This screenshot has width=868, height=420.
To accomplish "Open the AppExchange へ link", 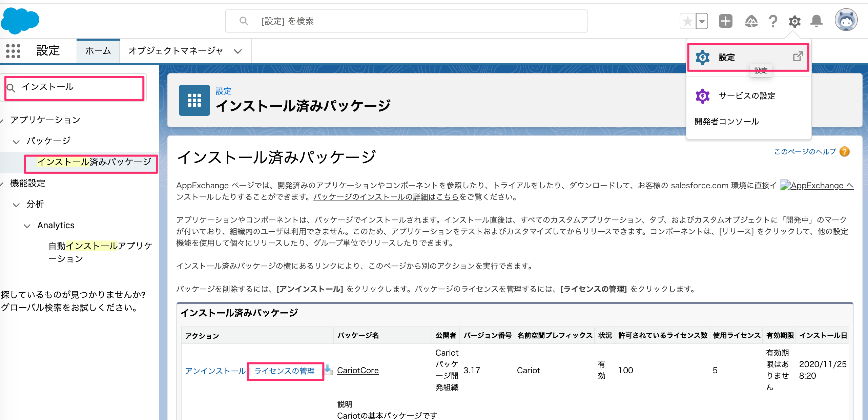I will pyautogui.click(x=822, y=186).
